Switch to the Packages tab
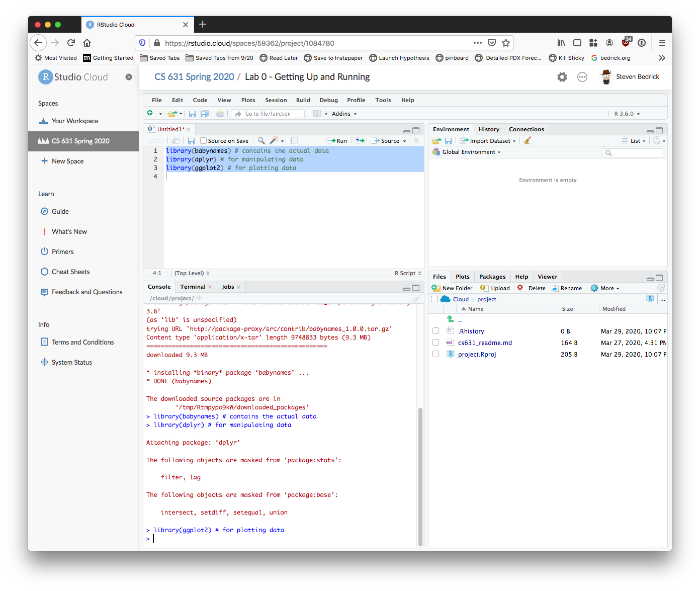Image resolution: width=700 pixels, height=591 pixels. tap(492, 277)
